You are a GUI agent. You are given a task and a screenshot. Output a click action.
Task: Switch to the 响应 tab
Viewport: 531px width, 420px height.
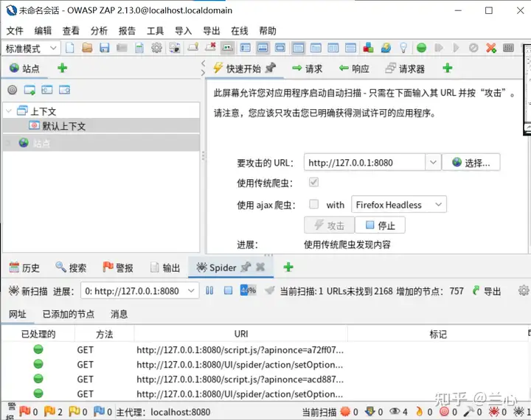tap(354, 69)
